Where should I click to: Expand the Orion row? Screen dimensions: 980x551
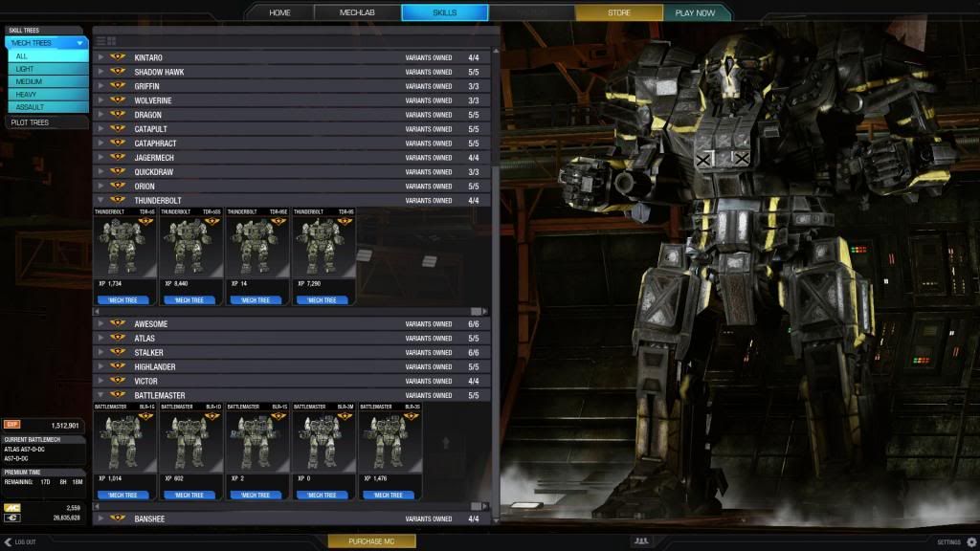pos(100,186)
